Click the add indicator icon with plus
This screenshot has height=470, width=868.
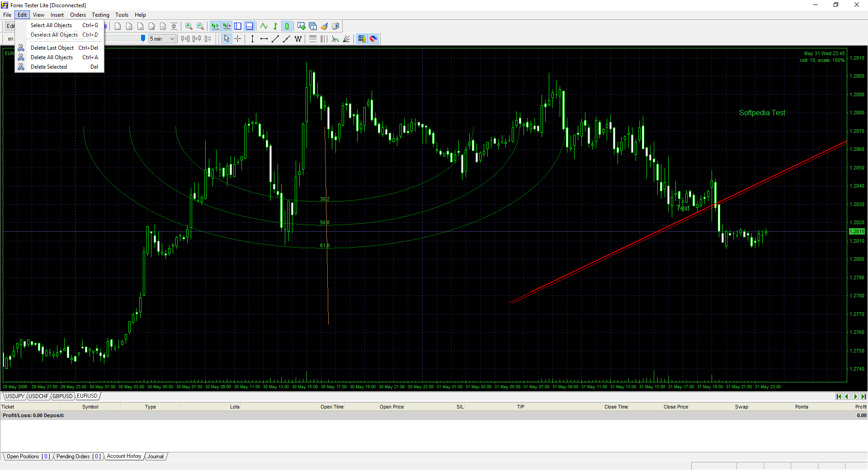[x=301, y=26]
